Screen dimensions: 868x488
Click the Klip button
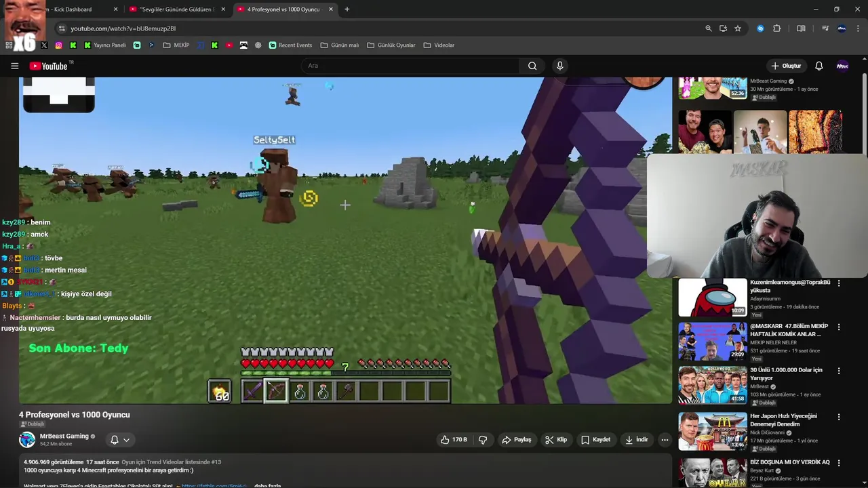(x=556, y=440)
